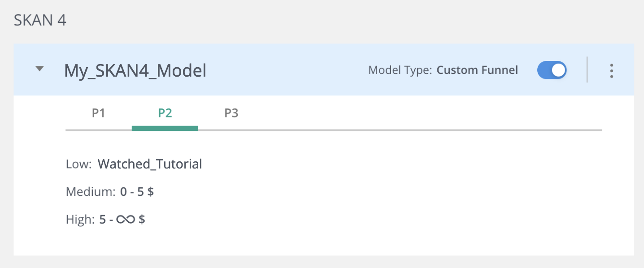
Task: Click the My_SKAN4_Model title
Action: (x=135, y=71)
